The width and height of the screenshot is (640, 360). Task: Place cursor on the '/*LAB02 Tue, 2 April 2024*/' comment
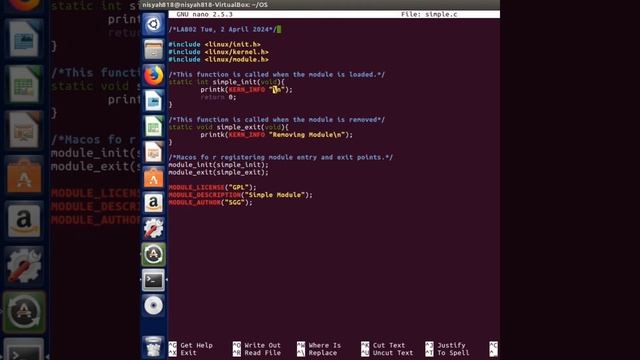(x=222, y=29)
